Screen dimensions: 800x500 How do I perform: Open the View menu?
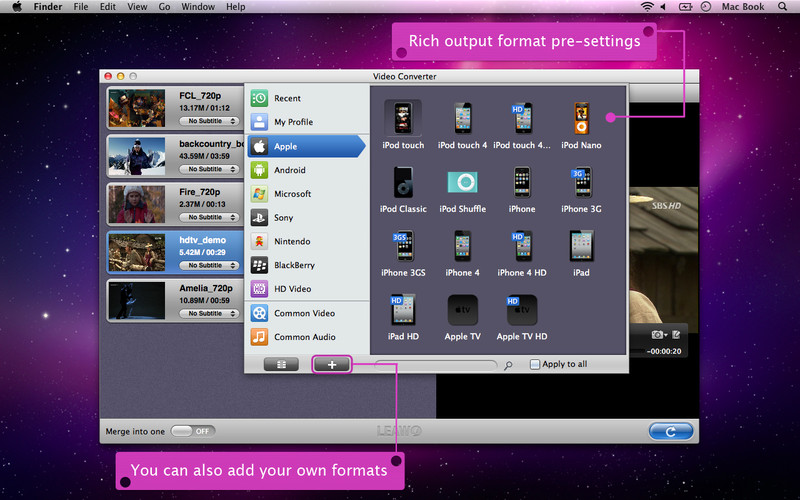point(137,7)
